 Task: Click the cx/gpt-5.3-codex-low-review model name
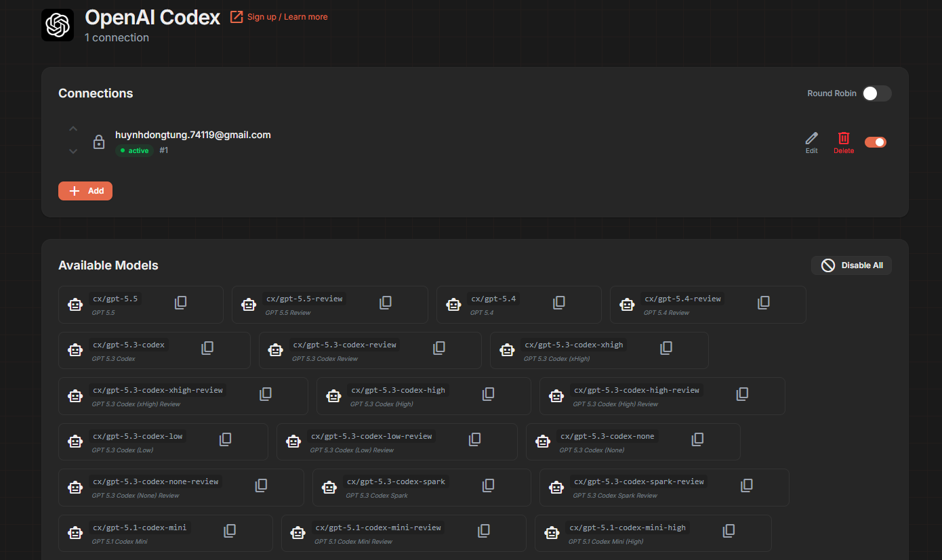pos(371,436)
